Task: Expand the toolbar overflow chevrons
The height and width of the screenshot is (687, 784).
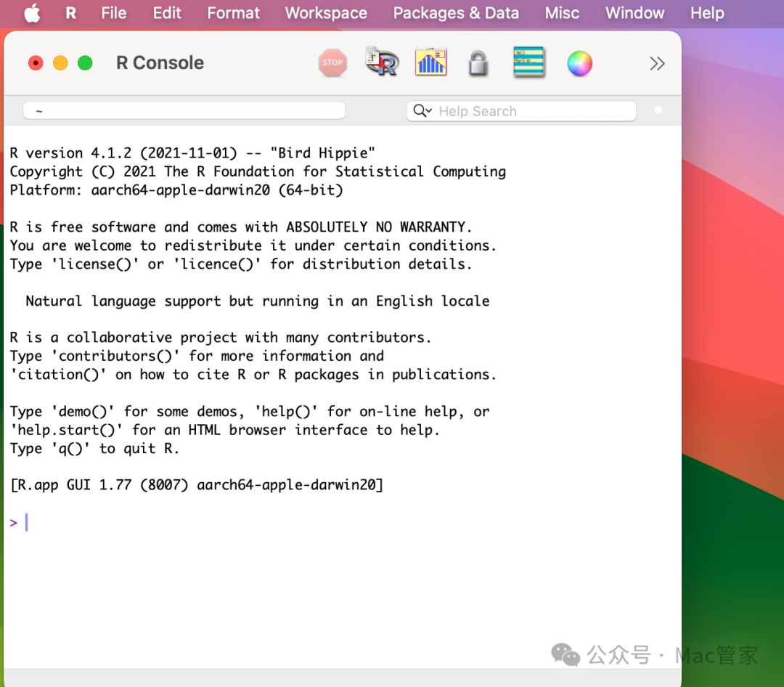Action: click(657, 64)
